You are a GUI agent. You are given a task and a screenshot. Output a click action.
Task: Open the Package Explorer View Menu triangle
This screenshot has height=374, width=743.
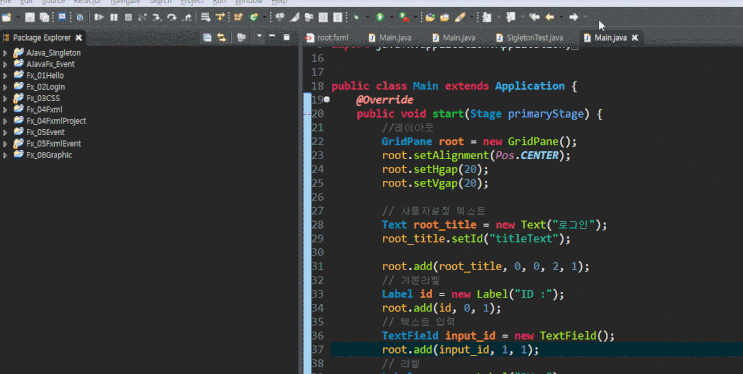tap(259, 36)
